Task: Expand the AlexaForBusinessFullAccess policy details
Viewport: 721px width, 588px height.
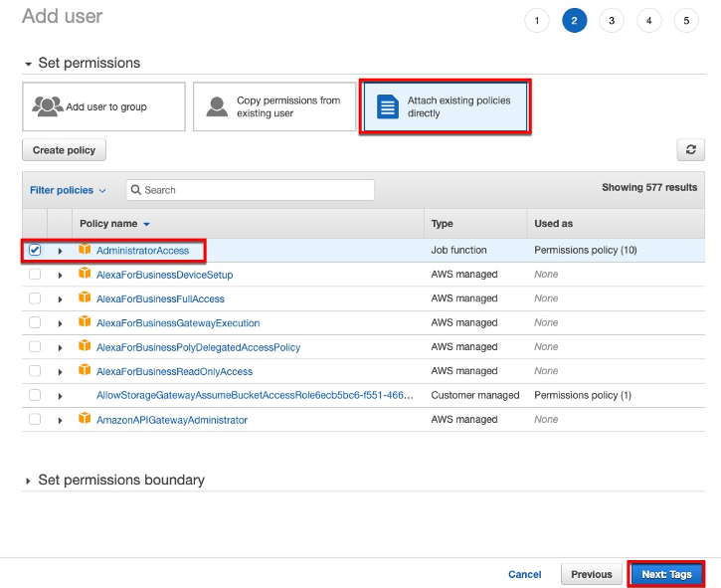Action: pyautogui.click(x=60, y=299)
